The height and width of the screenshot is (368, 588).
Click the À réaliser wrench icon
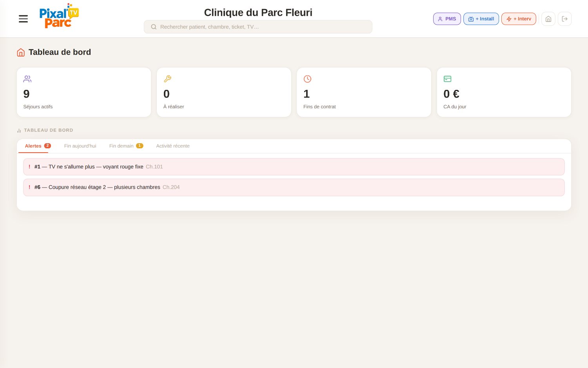167,79
